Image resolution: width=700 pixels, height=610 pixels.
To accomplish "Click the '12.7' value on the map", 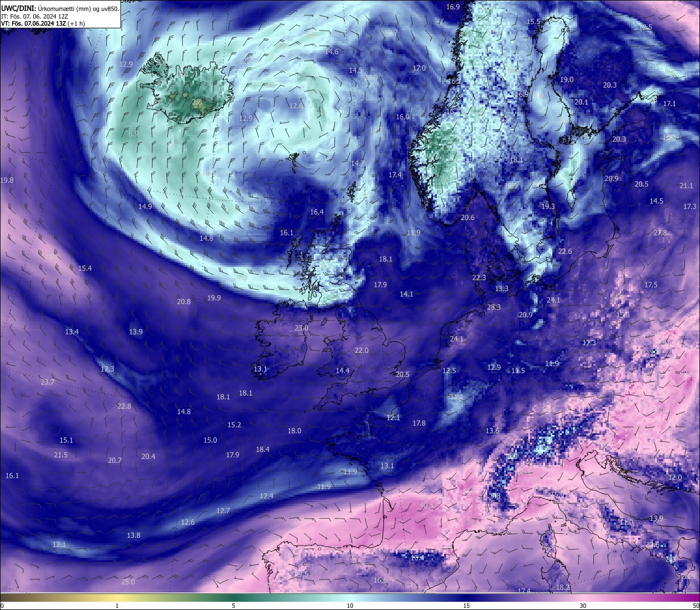I will click(x=223, y=511).
